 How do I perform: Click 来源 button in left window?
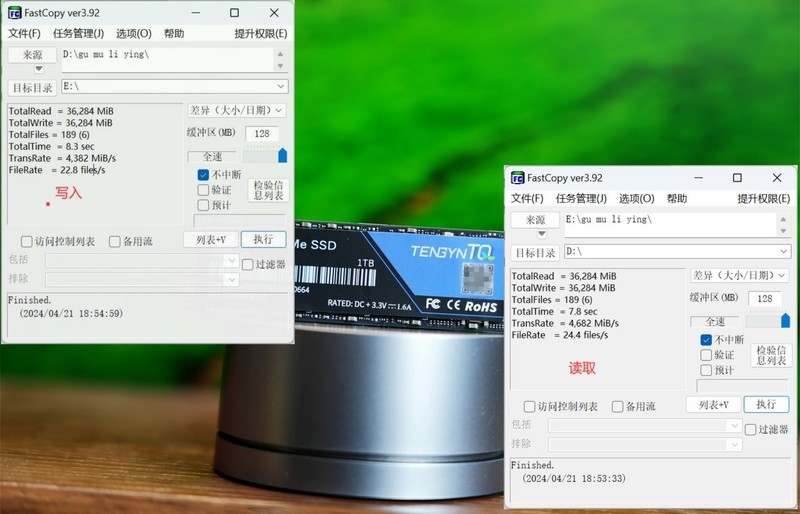[32, 55]
